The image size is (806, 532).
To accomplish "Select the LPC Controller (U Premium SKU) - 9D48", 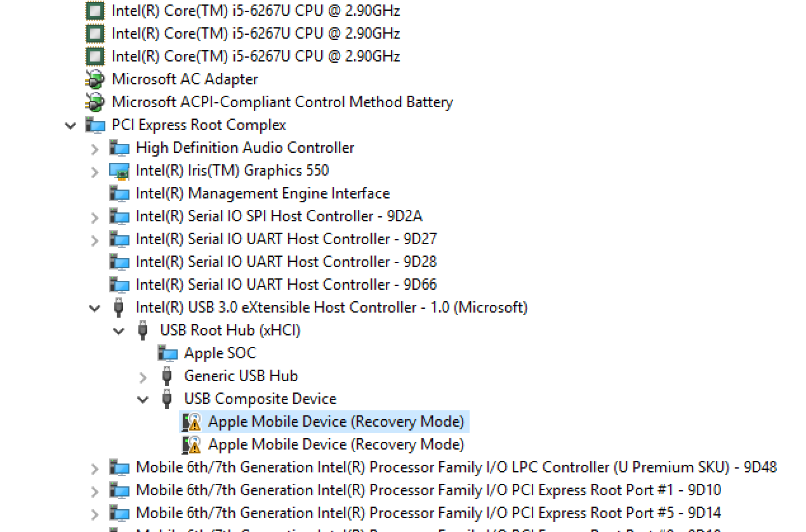I will click(456, 467).
